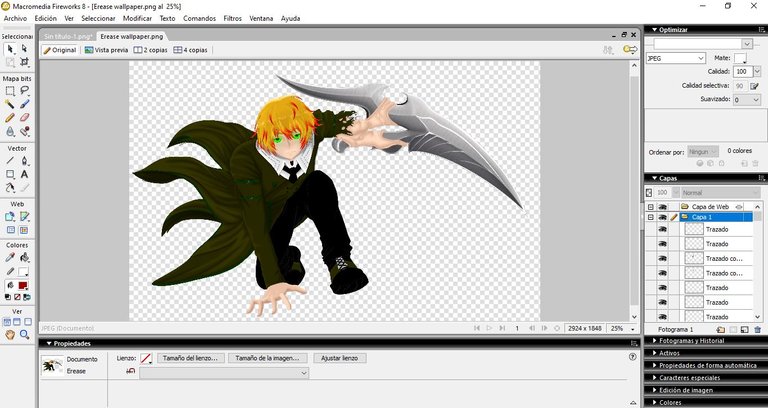
Task: Switch to standard screen view mode
Action: (x=7, y=322)
